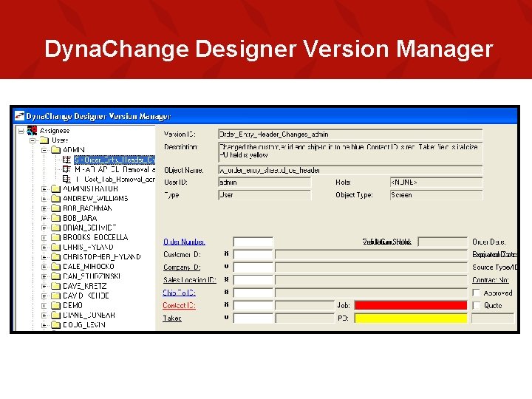Expand the BOB_JARA node

(x=44, y=218)
